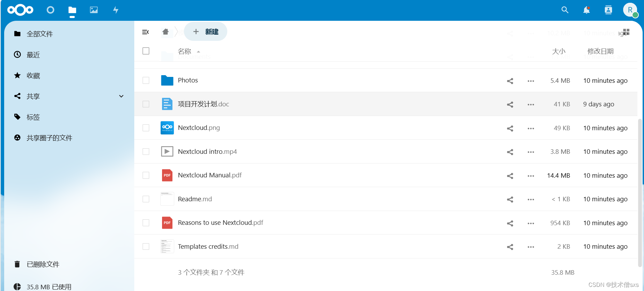Tick the Nextcloud intro.mp4 checkbox

(146, 151)
